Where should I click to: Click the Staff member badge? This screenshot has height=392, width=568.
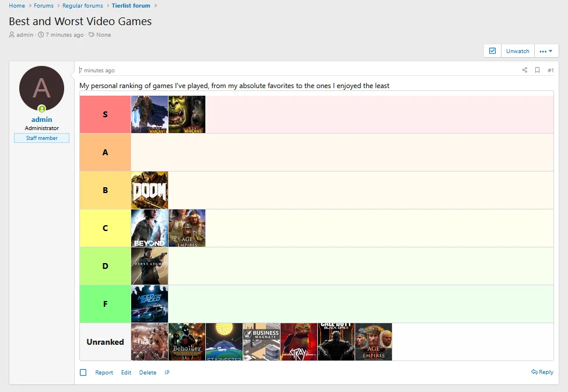click(x=41, y=138)
